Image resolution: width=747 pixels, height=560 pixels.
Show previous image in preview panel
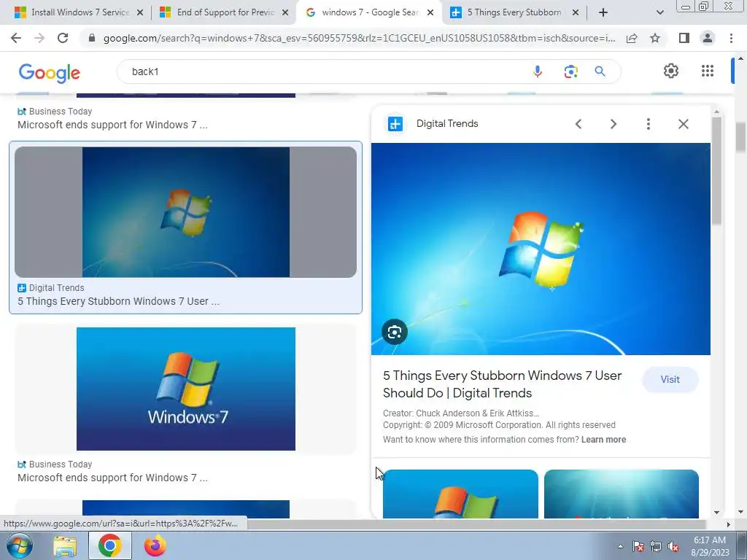point(578,124)
